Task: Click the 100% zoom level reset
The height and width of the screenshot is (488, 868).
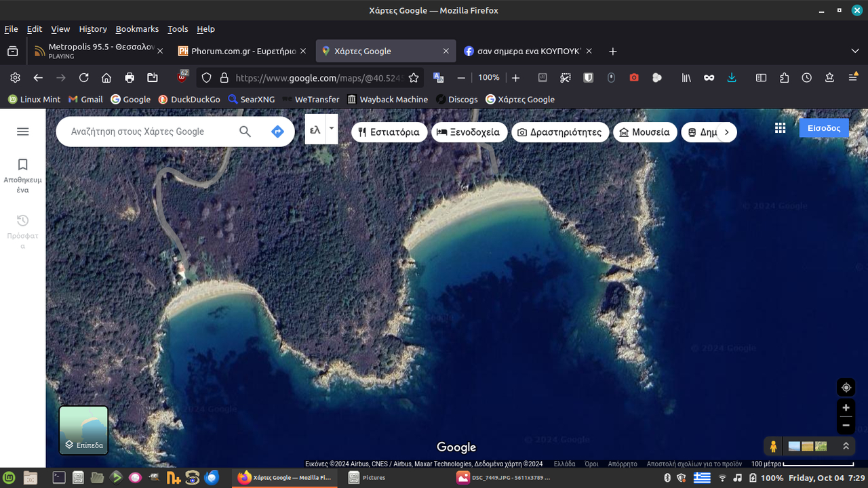Action: tap(488, 78)
